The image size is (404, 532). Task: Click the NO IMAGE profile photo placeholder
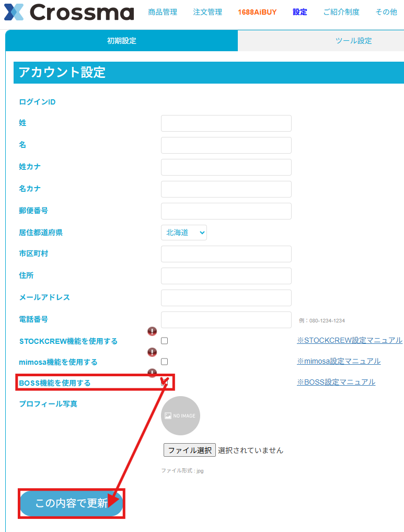(180, 416)
